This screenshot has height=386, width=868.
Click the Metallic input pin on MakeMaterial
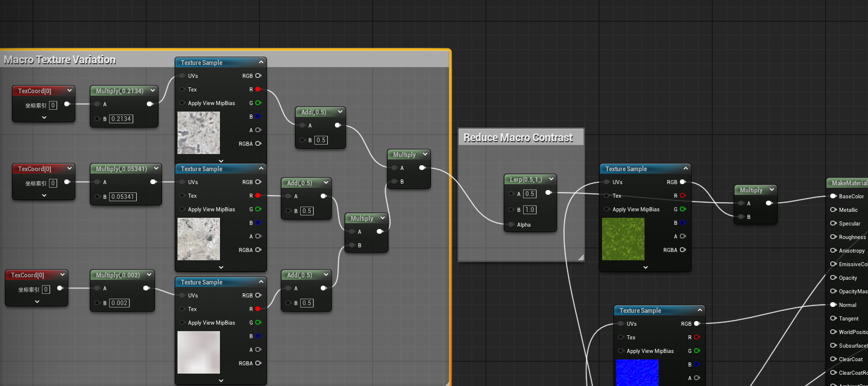tap(833, 210)
